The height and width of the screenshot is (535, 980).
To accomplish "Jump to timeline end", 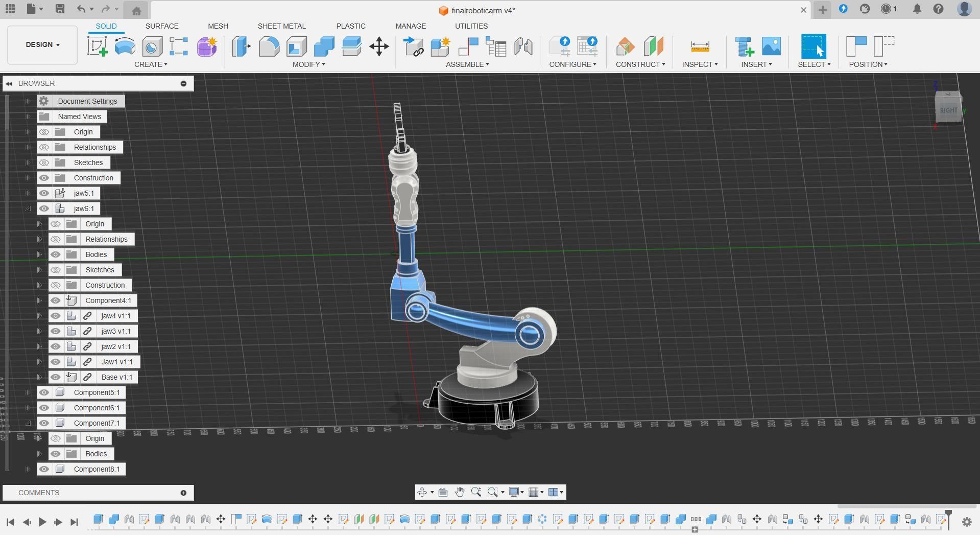I will tap(74, 522).
